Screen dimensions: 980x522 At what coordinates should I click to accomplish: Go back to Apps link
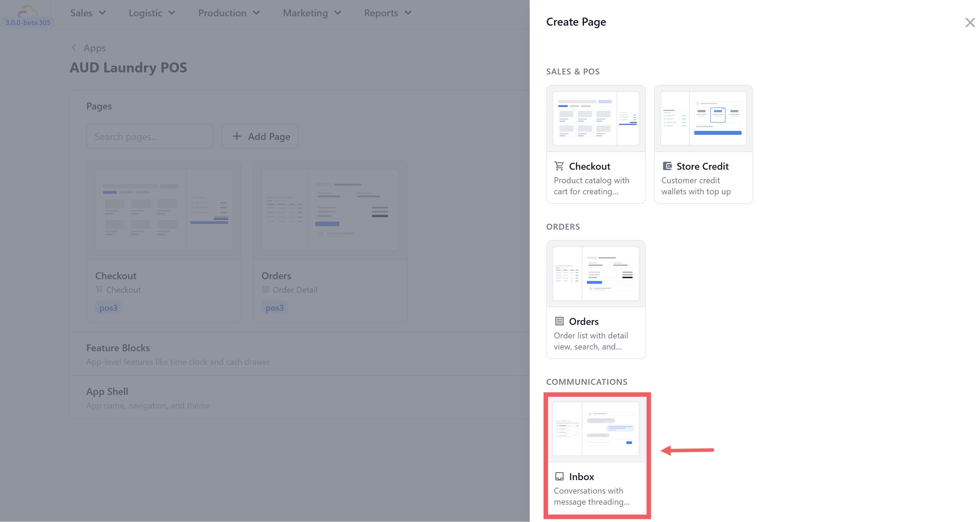pos(94,48)
